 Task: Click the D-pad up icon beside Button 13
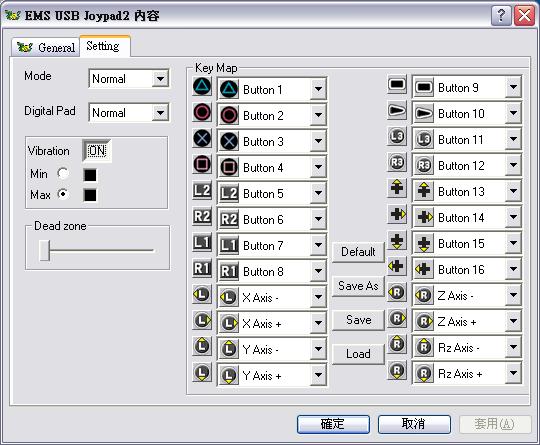[397, 188]
